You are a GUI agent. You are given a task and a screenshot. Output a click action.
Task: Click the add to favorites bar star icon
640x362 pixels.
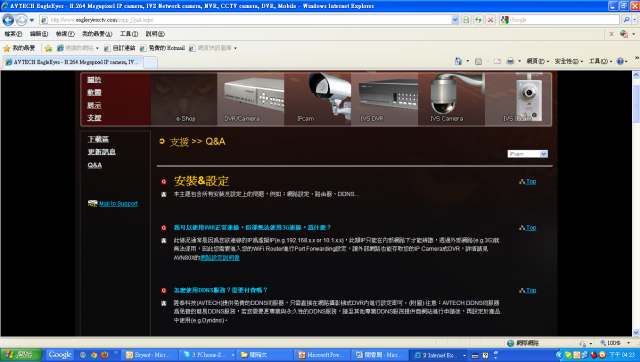click(x=49, y=48)
